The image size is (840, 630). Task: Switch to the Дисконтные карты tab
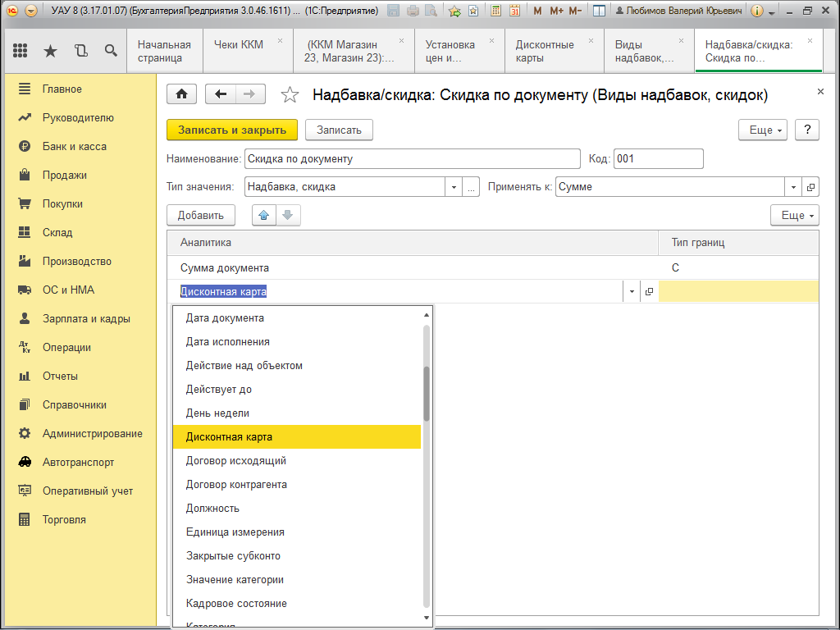545,51
